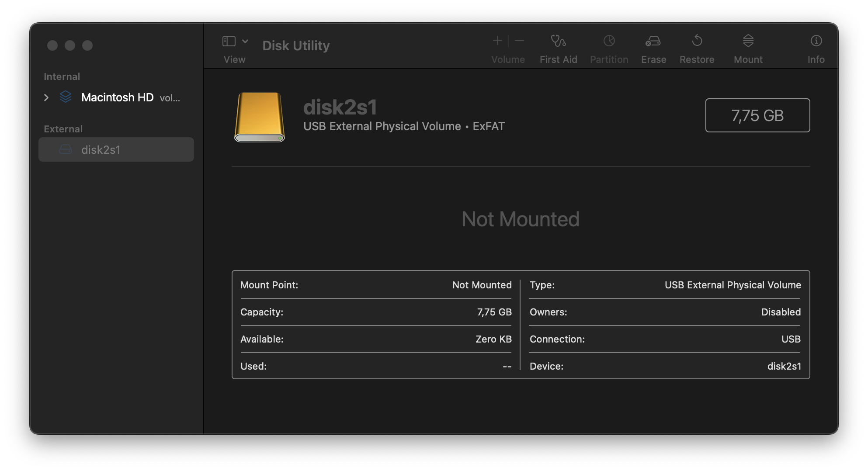Click the Device value disk2s1
868x471 pixels.
[x=784, y=366]
